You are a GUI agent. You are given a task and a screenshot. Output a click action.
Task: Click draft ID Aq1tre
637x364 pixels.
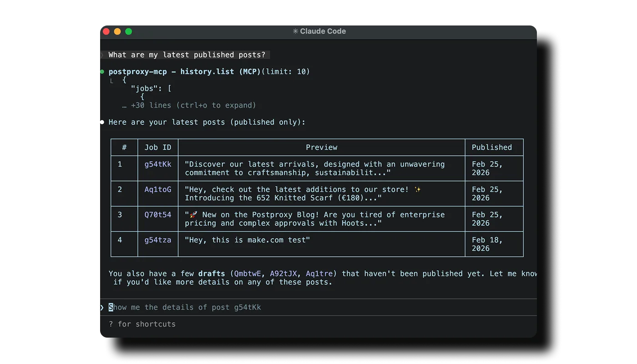(x=319, y=274)
